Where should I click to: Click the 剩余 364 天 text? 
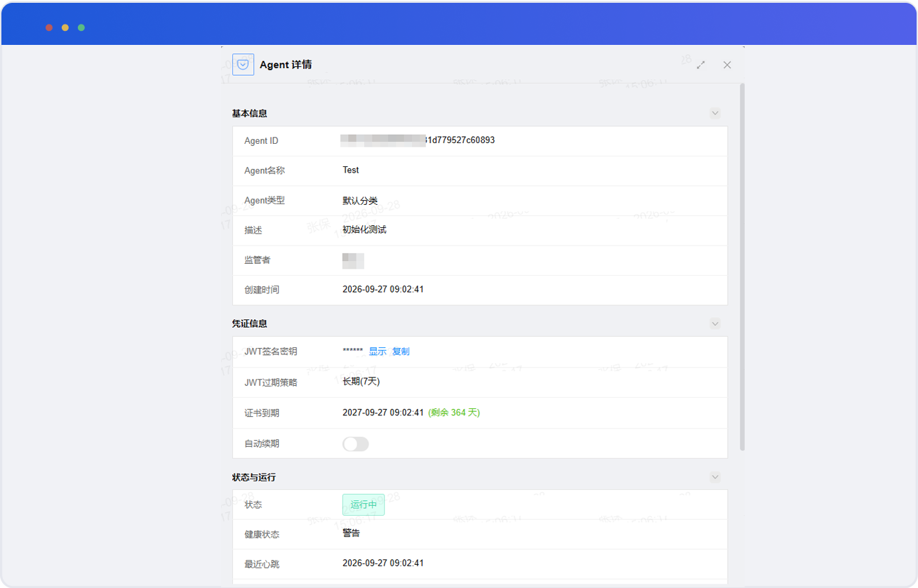[454, 413]
